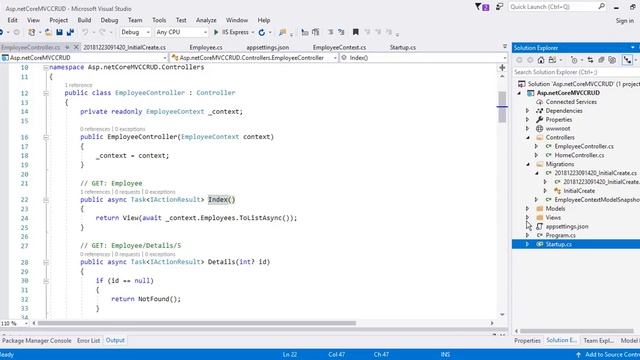Toggle Preview Selected Items in Solution Explorer
Viewport: 640px width, 360px height.
[x=627, y=60]
